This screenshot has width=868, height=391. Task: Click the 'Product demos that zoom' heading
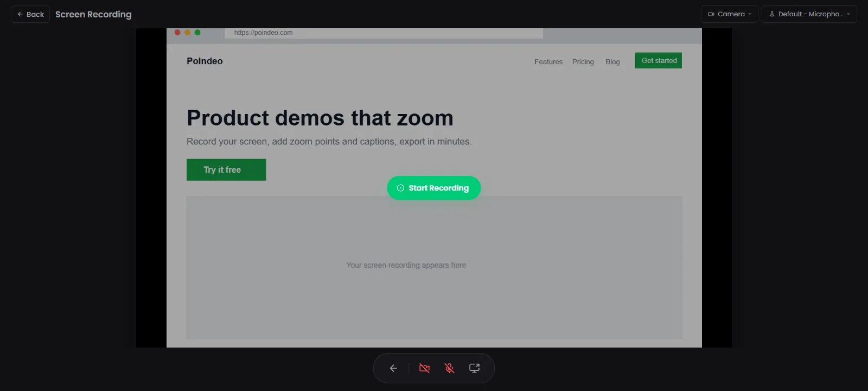[x=320, y=118]
